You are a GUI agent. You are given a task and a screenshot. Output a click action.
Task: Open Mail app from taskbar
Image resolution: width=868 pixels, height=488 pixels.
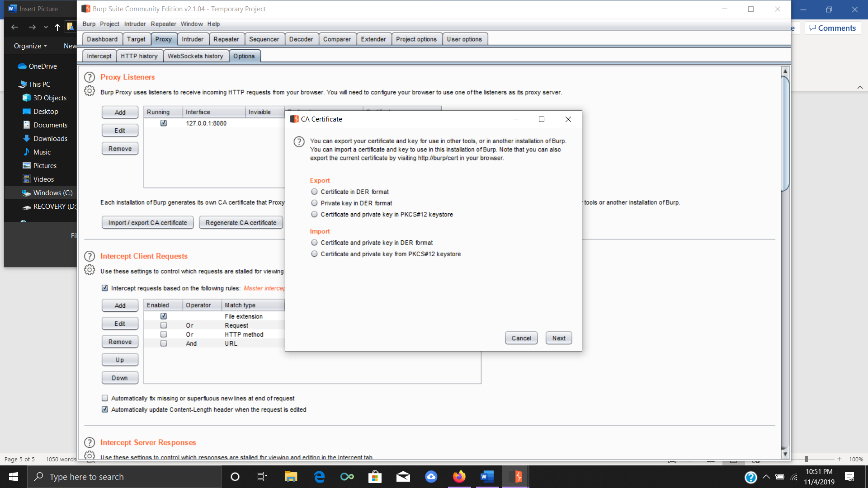(x=403, y=477)
